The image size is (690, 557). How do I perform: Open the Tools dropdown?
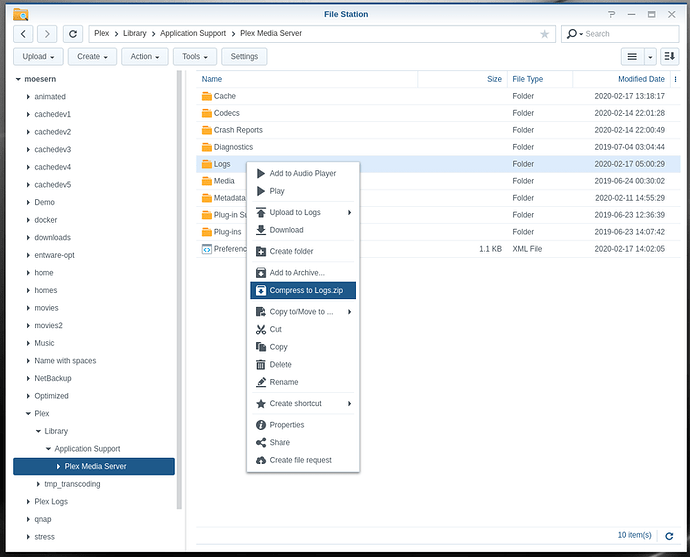195,56
